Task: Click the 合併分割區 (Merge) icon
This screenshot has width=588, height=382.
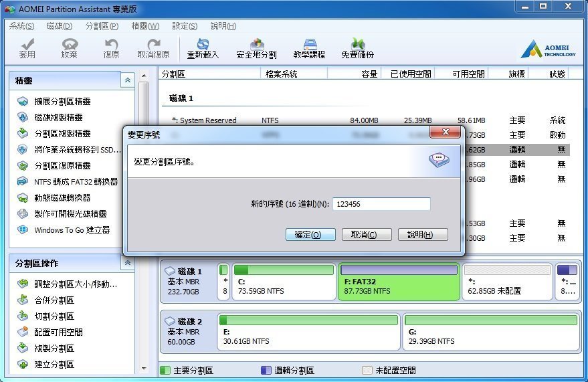Action: [23, 300]
